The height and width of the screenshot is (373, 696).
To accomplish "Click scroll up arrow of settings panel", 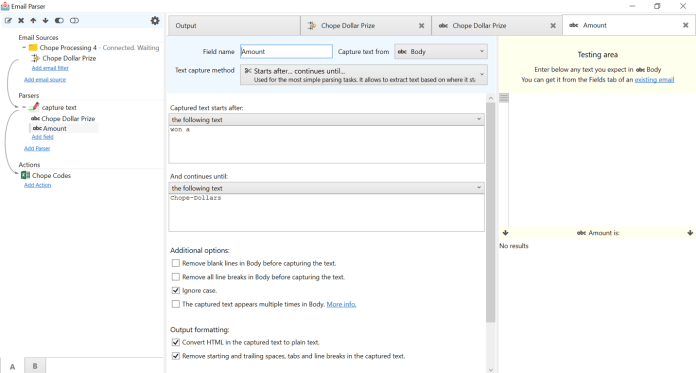I will pos(490,98).
